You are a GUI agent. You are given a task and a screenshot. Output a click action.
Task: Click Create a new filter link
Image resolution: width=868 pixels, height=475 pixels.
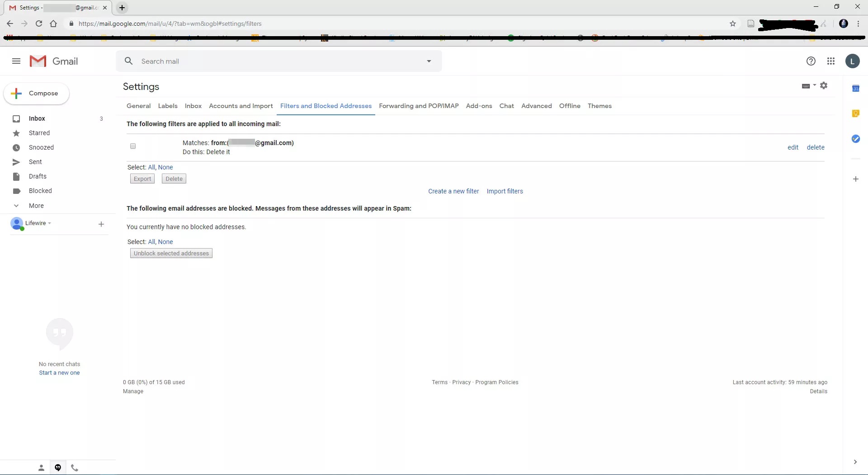point(453,191)
